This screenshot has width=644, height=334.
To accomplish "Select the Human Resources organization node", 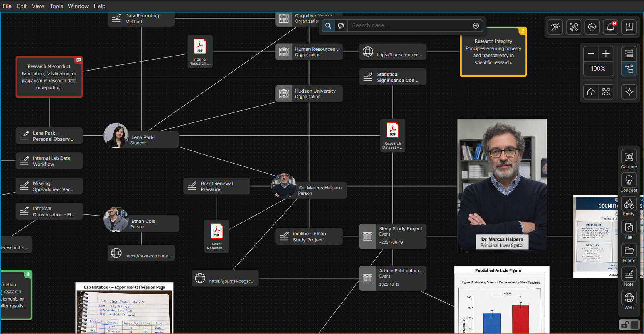I will coord(309,52).
